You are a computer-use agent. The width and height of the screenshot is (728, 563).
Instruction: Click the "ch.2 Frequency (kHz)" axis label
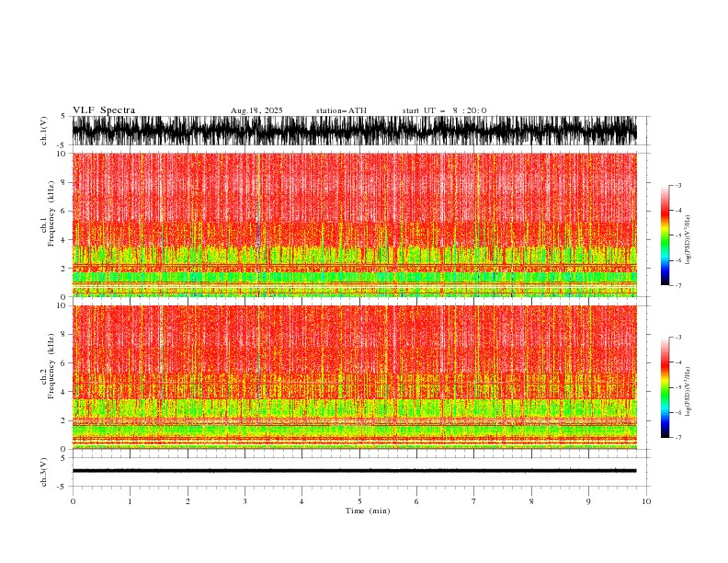point(48,365)
